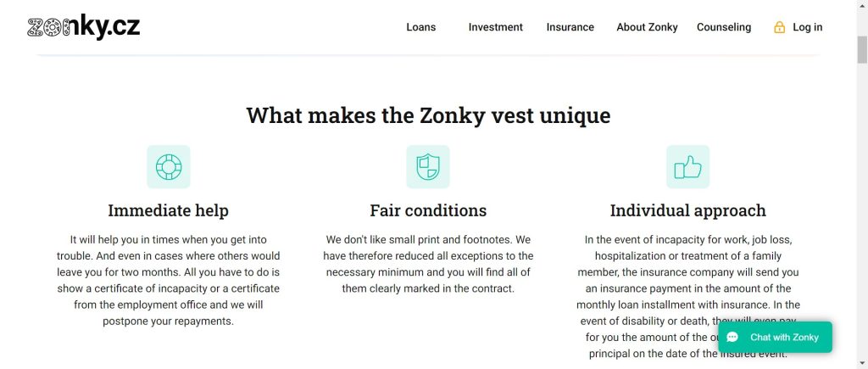This screenshot has height=369, width=868.
Task: Click the speech bubble icon in the chat button
Action: click(733, 337)
